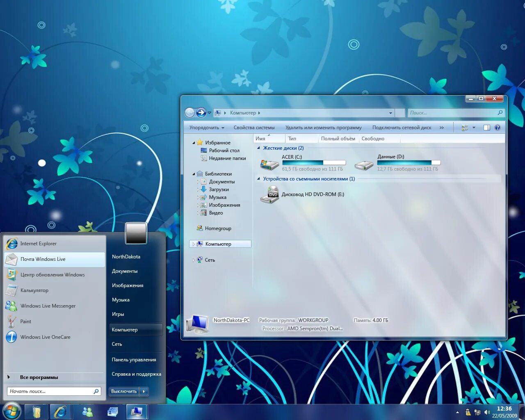This screenshot has width=525, height=420.
Task: Launch Почта Windows Live from Start menu
Action: (55, 259)
